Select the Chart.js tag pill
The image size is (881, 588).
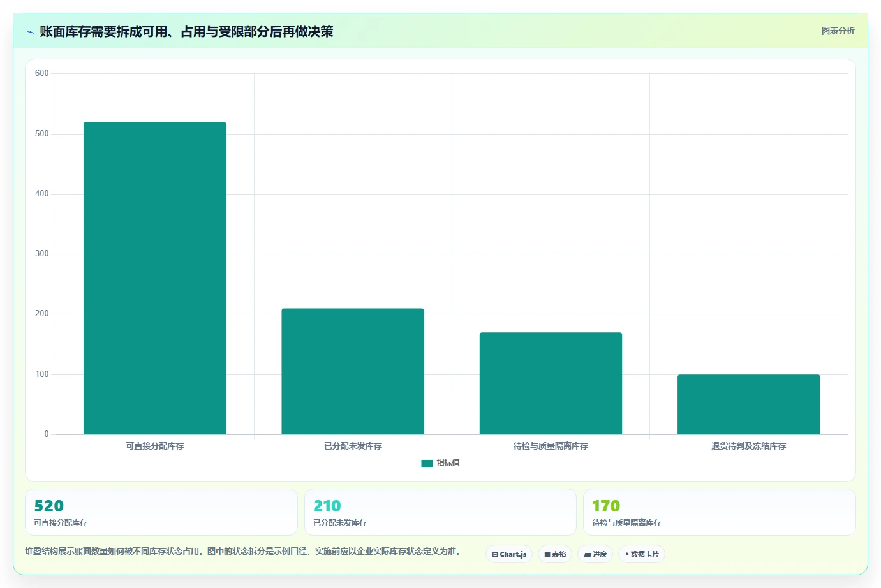click(509, 554)
